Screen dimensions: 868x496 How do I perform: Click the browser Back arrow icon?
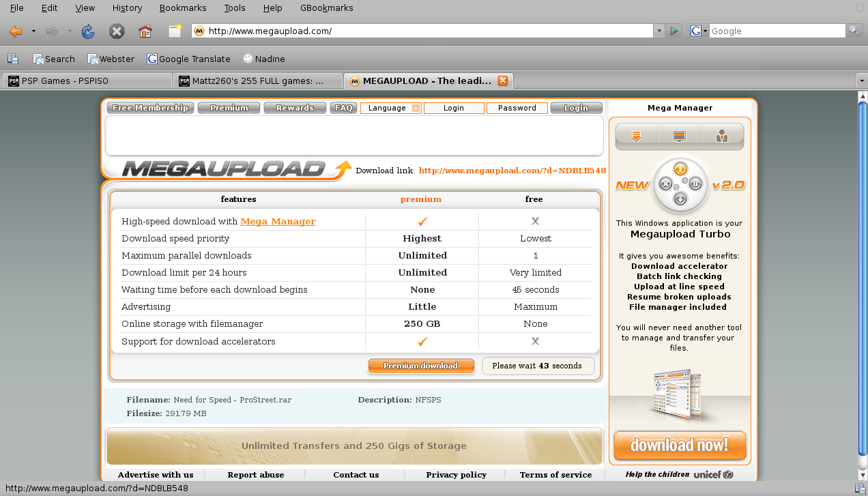[16, 31]
